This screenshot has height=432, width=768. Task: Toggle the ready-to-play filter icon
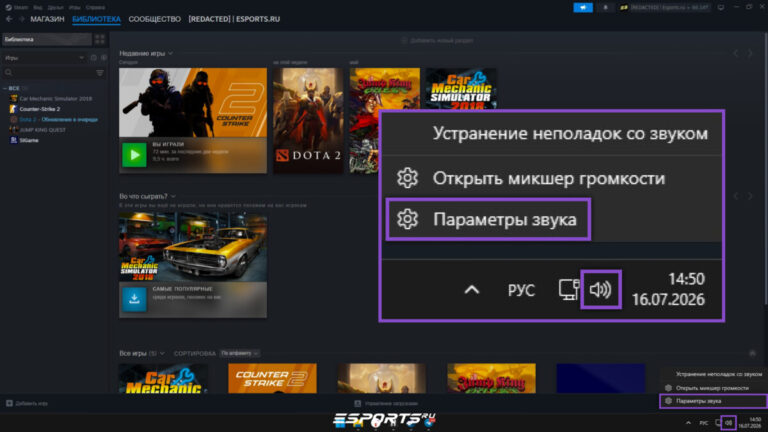[104, 58]
